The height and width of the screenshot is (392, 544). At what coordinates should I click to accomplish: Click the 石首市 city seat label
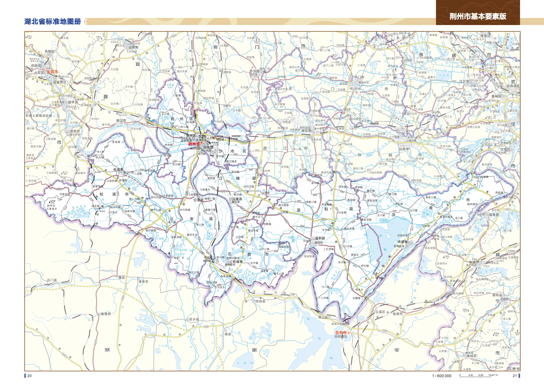(237, 262)
